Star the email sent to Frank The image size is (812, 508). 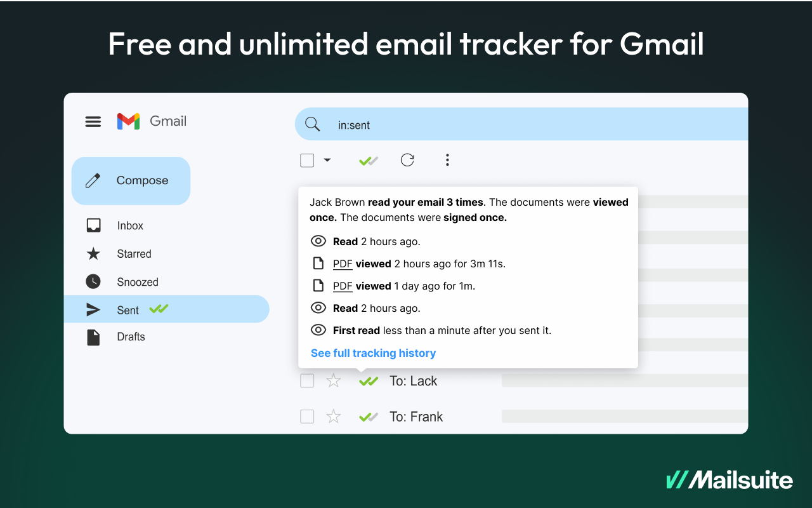point(333,417)
